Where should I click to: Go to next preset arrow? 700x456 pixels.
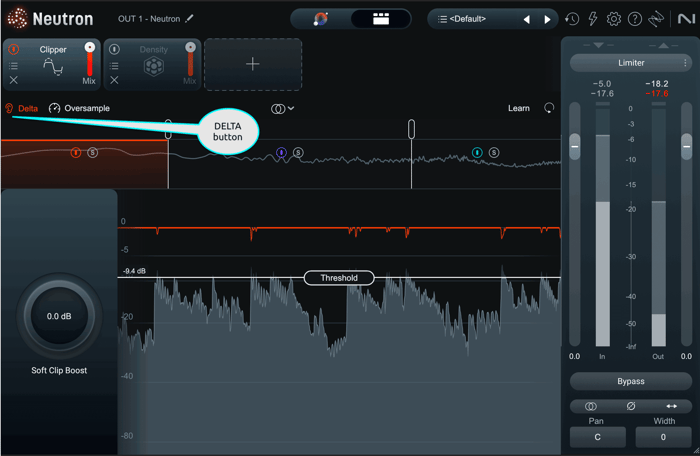coord(547,19)
